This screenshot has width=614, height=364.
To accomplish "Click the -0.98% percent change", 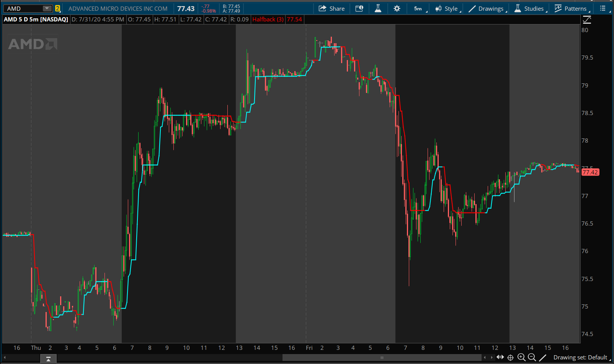I will pyautogui.click(x=209, y=11).
